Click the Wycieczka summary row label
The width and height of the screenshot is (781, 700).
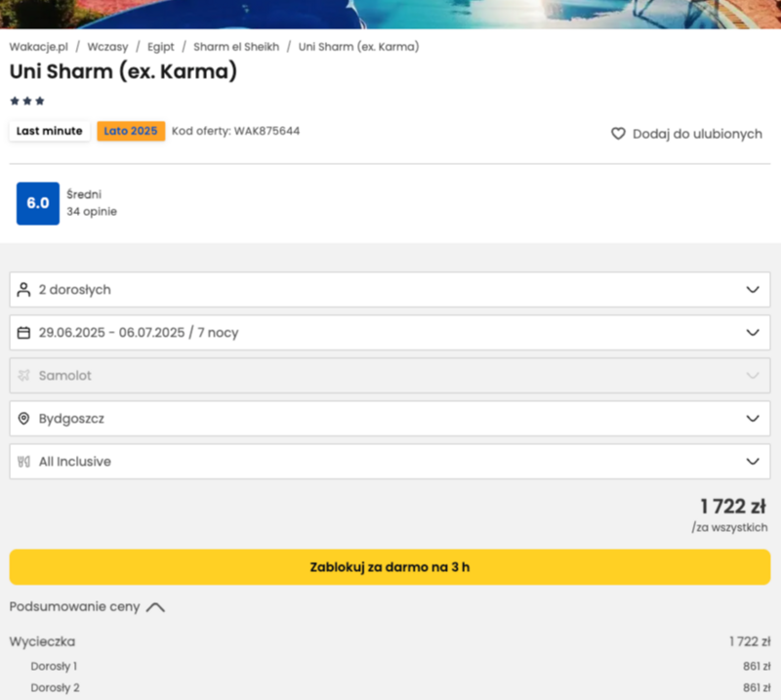42,641
